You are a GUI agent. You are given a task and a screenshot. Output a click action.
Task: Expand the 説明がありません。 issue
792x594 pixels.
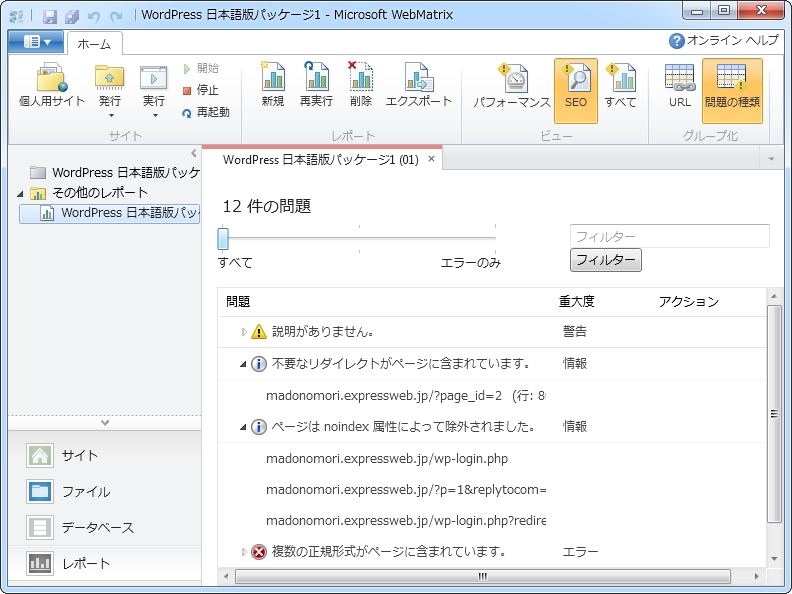[244, 332]
